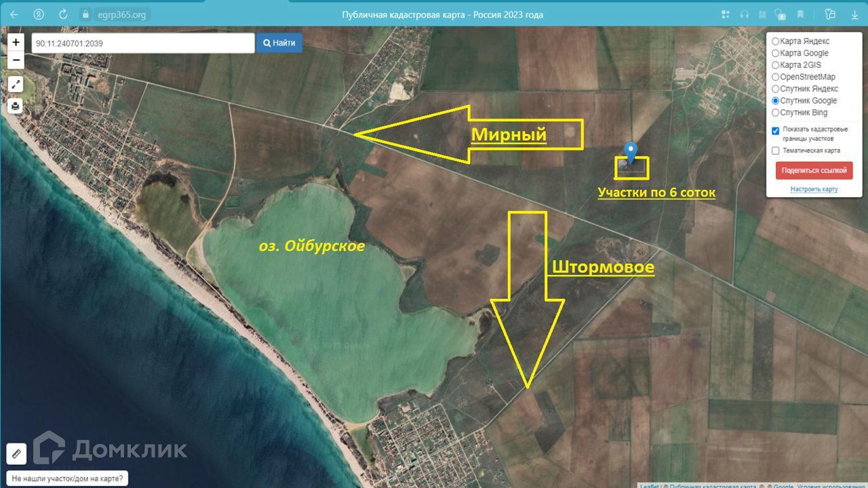Click the Поделиться ссылкой button
The height and width of the screenshot is (488, 868).
click(x=814, y=170)
